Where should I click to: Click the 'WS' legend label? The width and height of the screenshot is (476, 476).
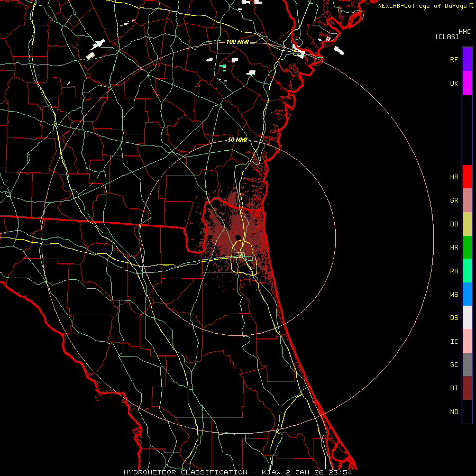click(454, 295)
